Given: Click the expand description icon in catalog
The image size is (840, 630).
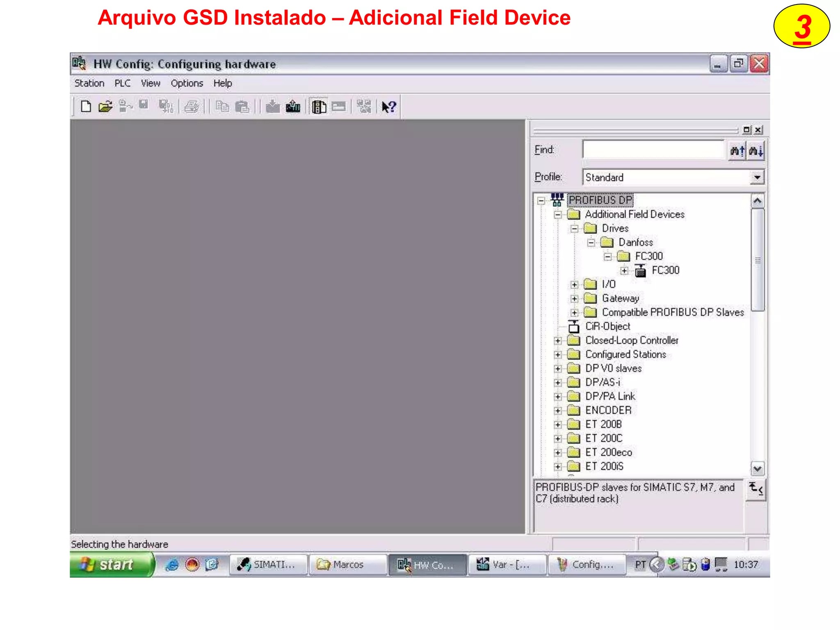Looking at the screenshot, I should [x=756, y=489].
